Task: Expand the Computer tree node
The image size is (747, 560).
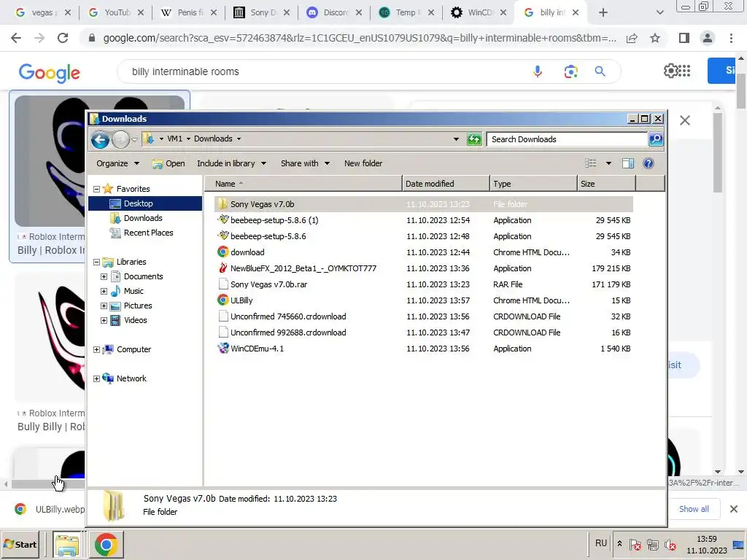Action: click(x=96, y=349)
